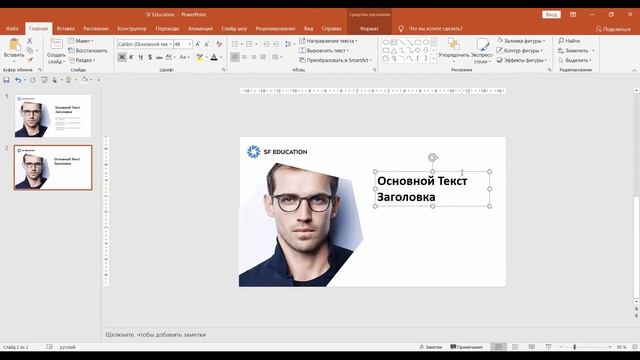Toggle Align Left paragraph button
640x360 pixels.
(235, 57)
